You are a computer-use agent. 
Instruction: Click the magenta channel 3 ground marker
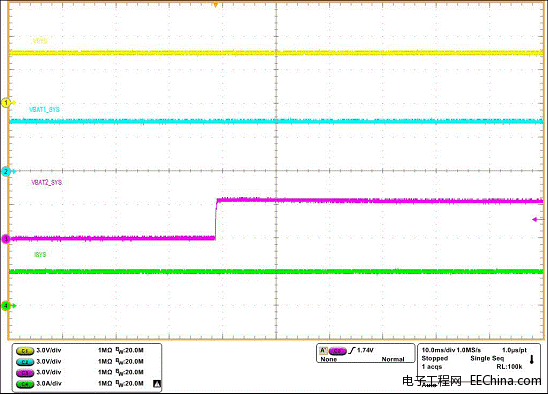(6, 239)
